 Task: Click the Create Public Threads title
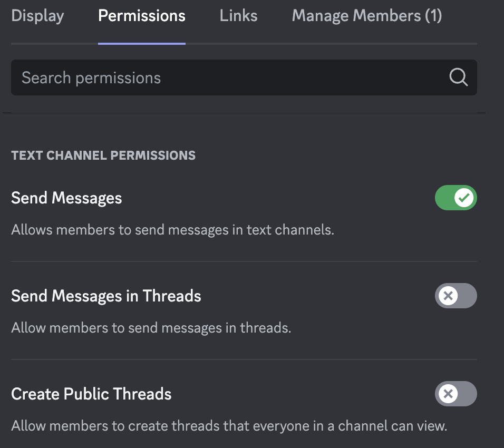(x=91, y=394)
